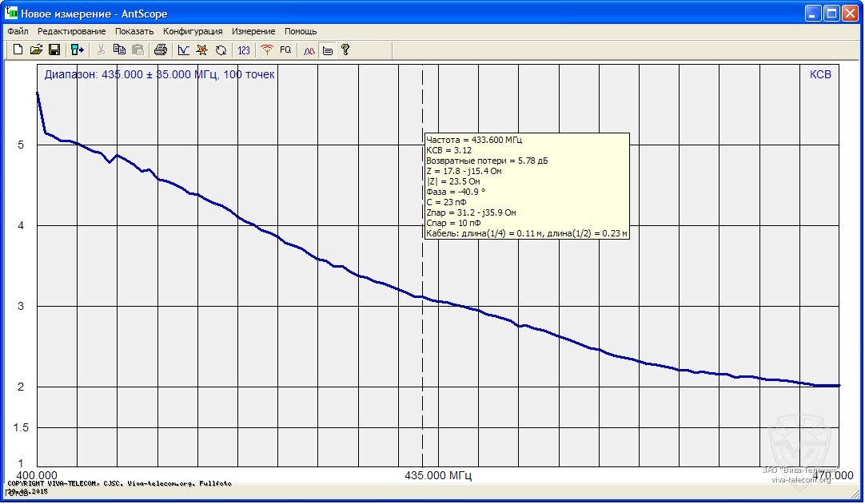Screen dimensions: 865x504
Task: Click the 123 numeric data icon
Action: [x=244, y=50]
